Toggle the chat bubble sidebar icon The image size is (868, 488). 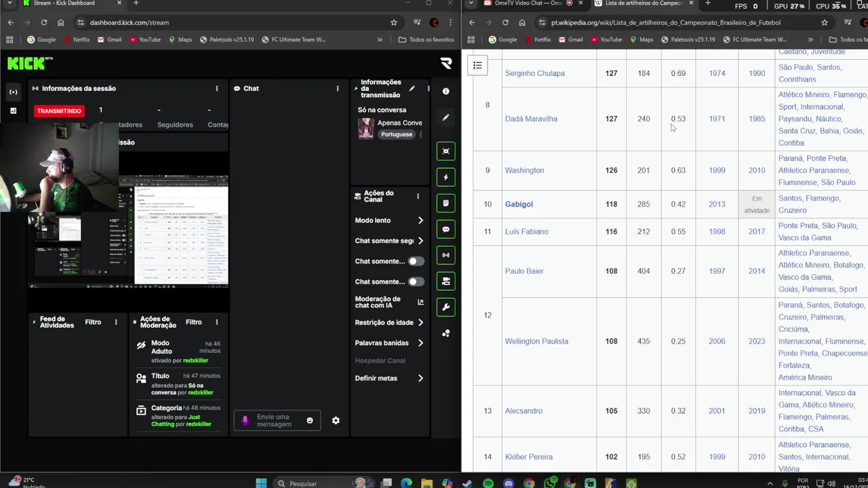click(x=446, y=229)
